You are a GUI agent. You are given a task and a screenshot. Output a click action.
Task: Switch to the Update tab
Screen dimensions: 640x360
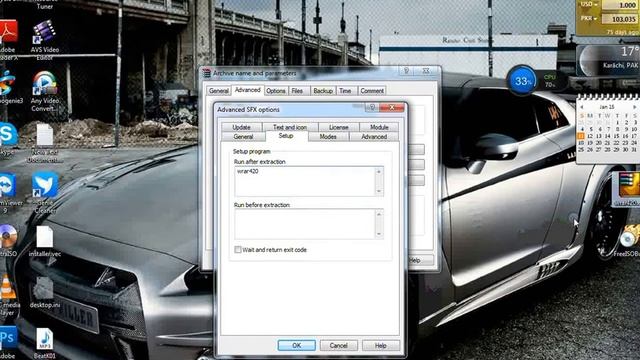pos(241,127)
